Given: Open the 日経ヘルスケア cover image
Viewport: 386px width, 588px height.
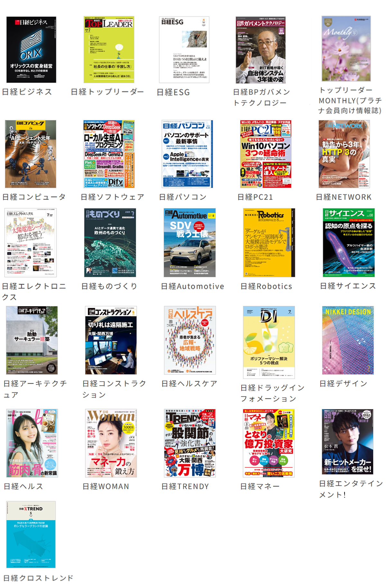Looking at the screenshot, I should [190, 340].
